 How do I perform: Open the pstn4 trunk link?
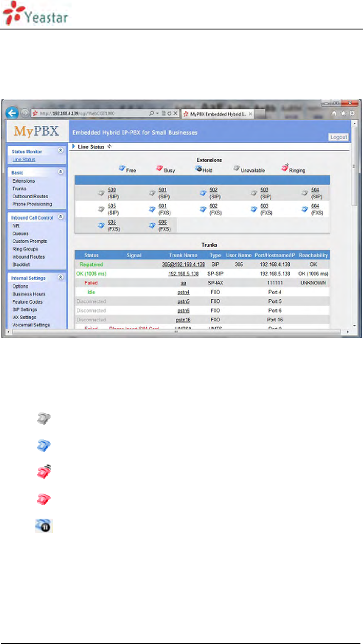coord(183,292)
